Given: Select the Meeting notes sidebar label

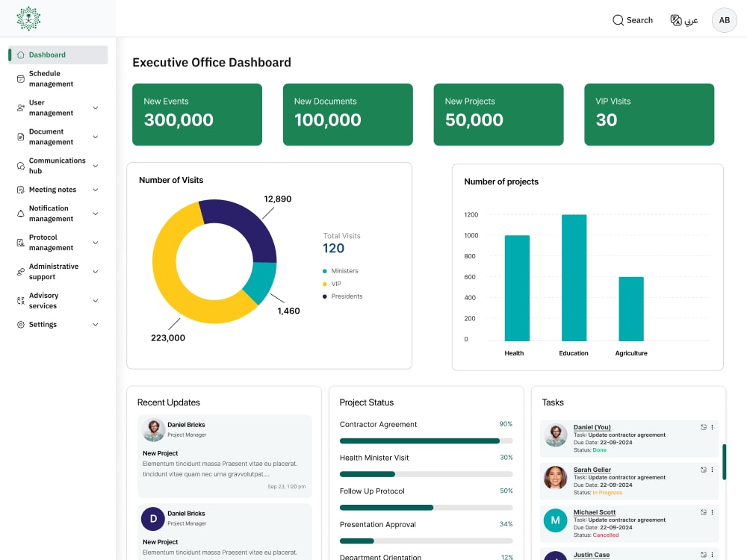Looking at the screenshot, I should (52, 190).
